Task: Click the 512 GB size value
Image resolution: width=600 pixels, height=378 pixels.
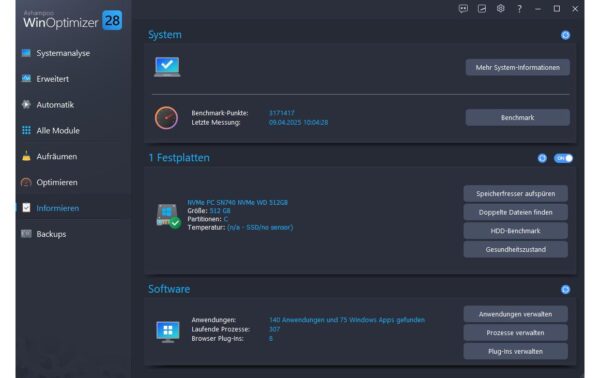Action: (220, 211)
